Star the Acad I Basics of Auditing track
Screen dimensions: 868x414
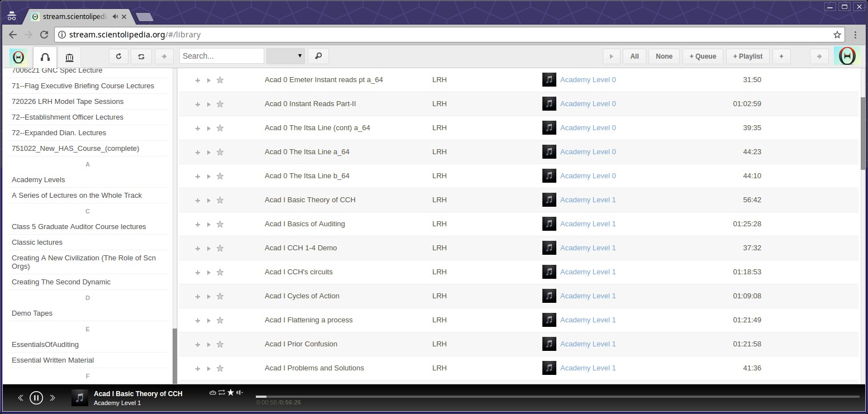tap(220, 224)
